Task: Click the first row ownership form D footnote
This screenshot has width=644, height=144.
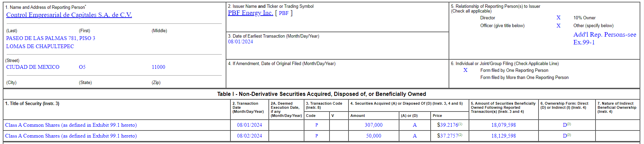Action: tap(567, 125)
